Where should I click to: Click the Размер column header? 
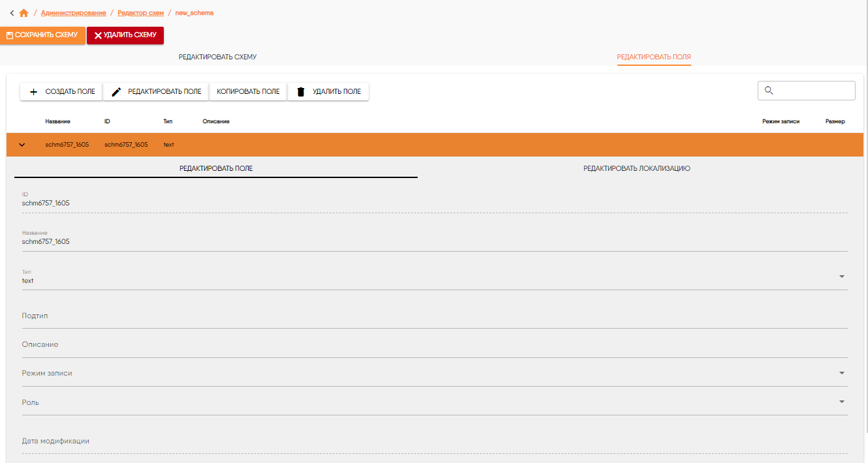835,121
